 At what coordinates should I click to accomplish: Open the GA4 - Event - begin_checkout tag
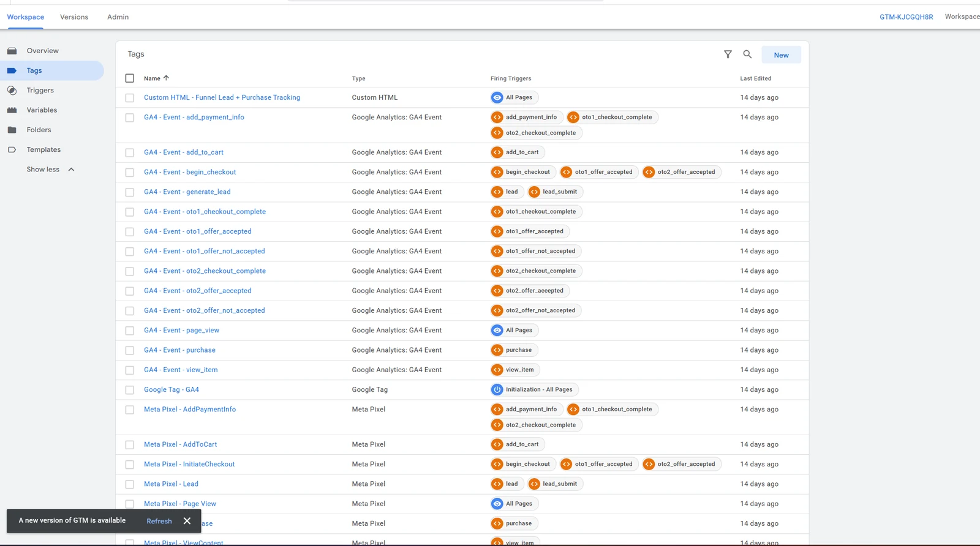(190, 173)
